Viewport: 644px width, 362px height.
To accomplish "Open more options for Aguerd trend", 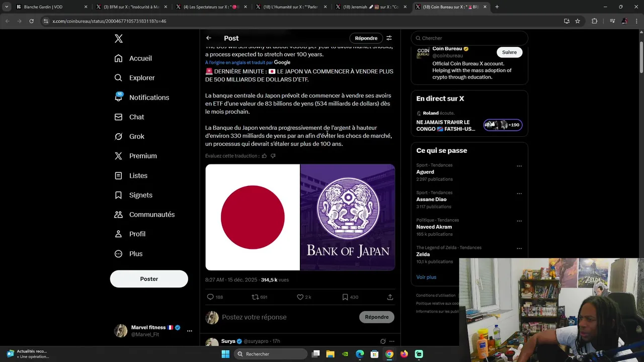I will click(x=519, y=166).
